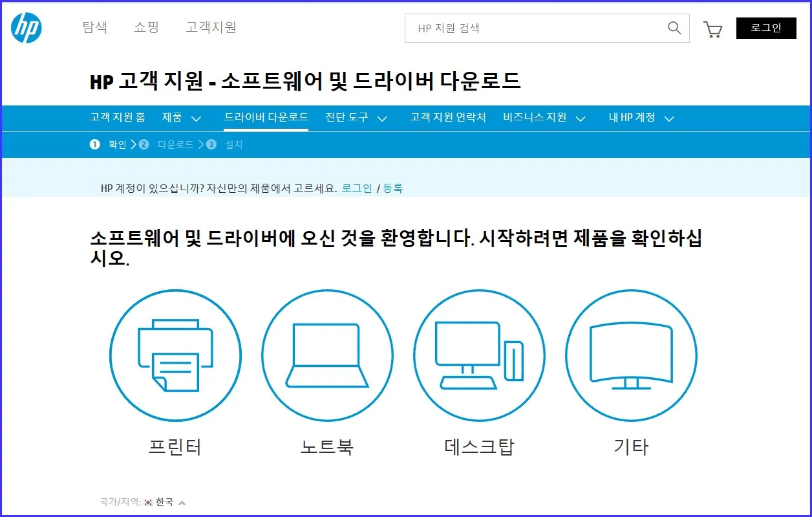Select the 노트북 laptop icon
Image resolution: width=812 pixels, height=517 pixels.
pyautogui.click(x=327, y=355)
